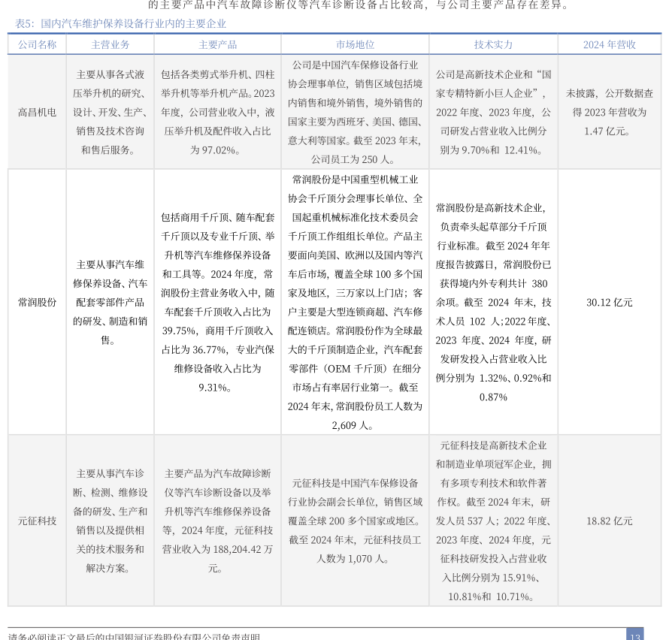The height and width of the screenshot is (640, 672).
Task: Select the 18.82 亿元 revenue cell
Action: [x=609, y=521]
